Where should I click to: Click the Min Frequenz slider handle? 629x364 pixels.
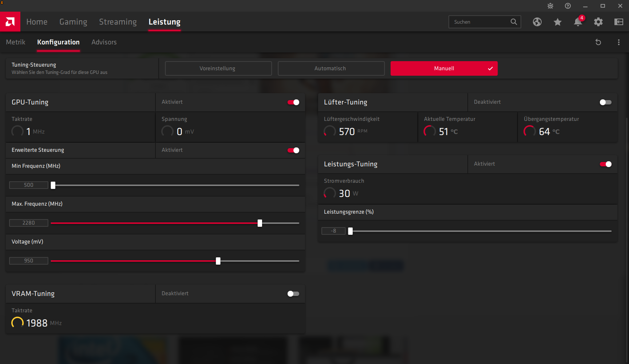point(53,185)
